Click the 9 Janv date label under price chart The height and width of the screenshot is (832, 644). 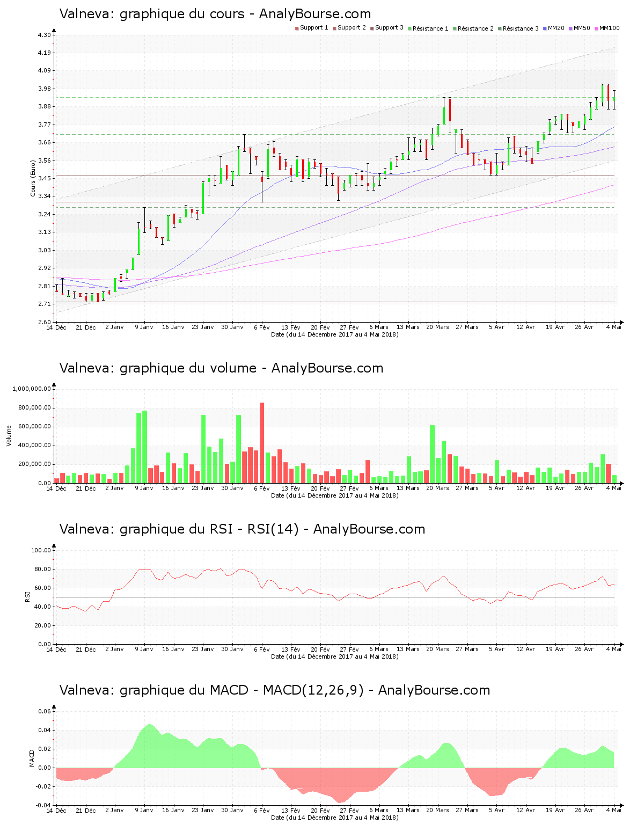click(x=144, y=327)
